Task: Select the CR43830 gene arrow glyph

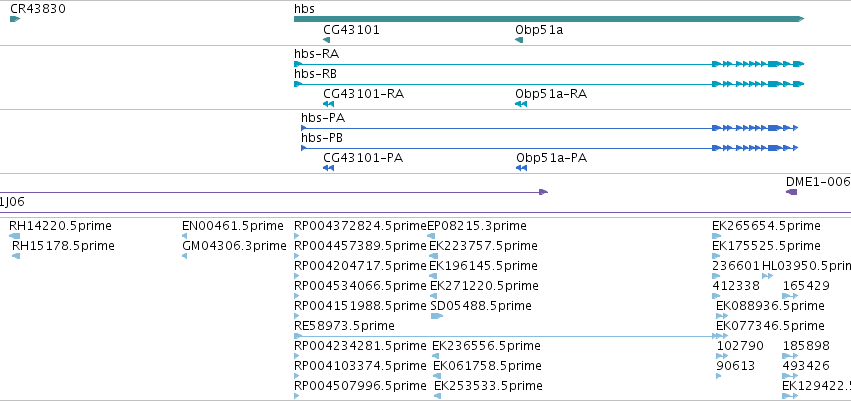Action: pos(15,20)
